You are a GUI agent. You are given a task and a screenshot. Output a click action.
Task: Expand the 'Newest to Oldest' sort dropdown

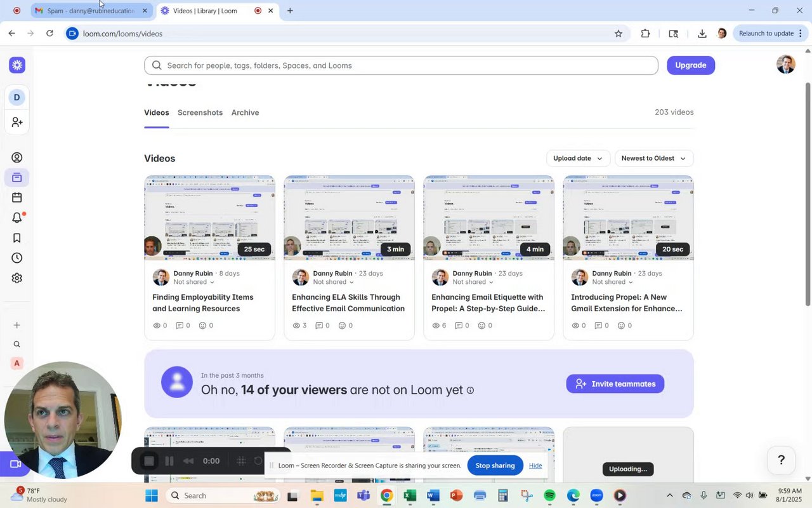[x=654, y=158]
